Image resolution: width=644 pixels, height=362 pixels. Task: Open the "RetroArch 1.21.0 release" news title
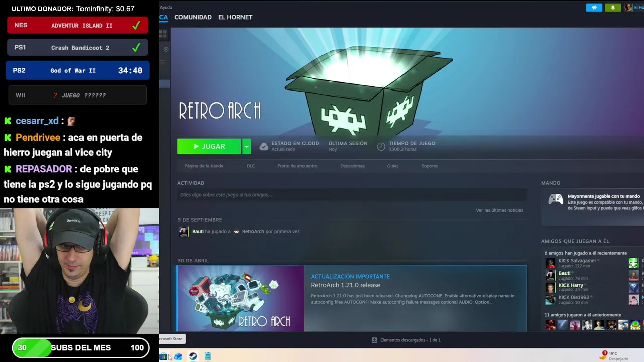point(346,285)
